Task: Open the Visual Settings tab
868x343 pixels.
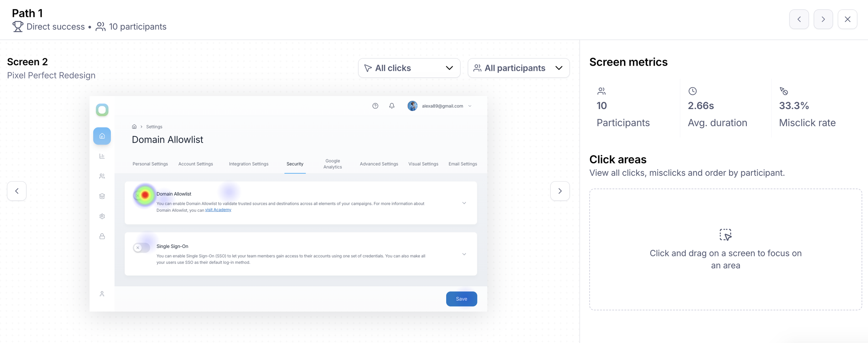Action: 423,164
